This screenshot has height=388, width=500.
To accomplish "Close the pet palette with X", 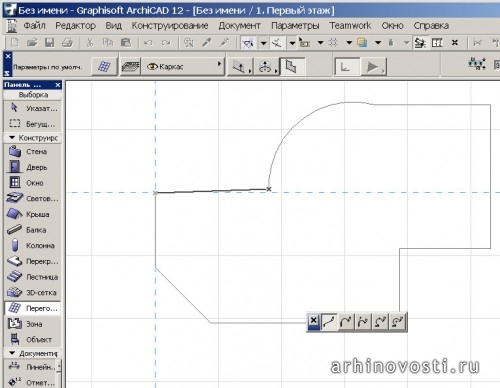I will (x=313, y=321).
